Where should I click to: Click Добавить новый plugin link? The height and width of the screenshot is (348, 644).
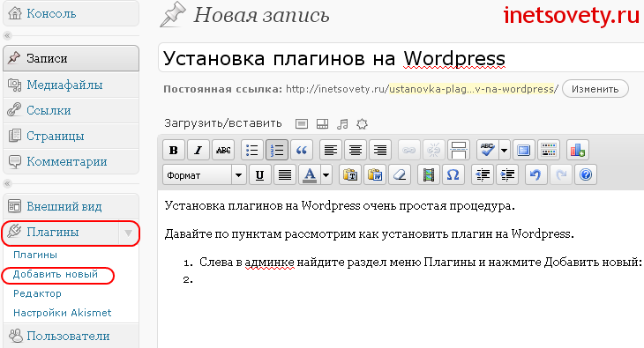56,274
